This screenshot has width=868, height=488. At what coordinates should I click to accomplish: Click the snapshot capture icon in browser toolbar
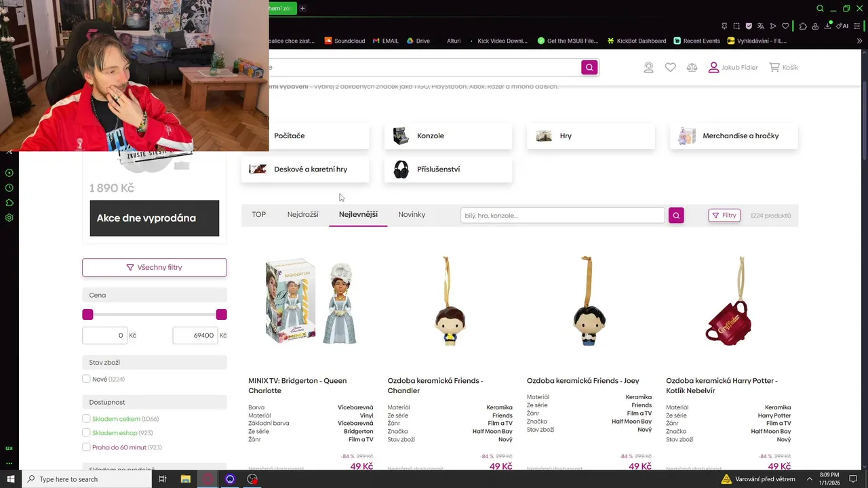(x=736, y=26)
